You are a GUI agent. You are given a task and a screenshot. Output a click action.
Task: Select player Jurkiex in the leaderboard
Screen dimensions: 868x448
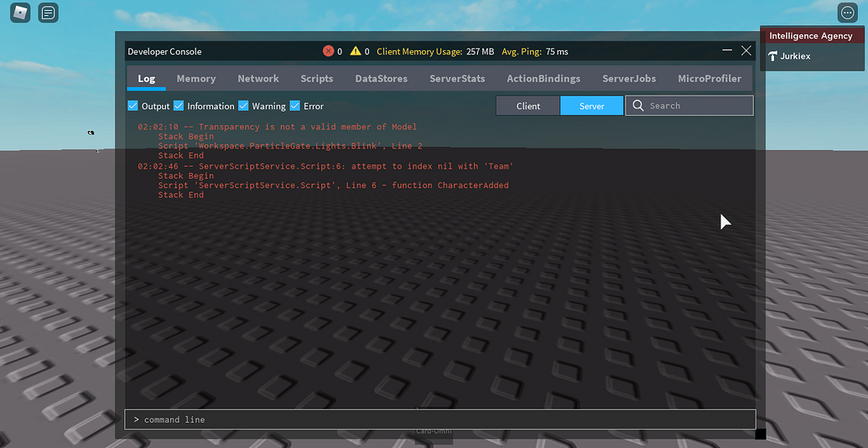tap(812, 56)
